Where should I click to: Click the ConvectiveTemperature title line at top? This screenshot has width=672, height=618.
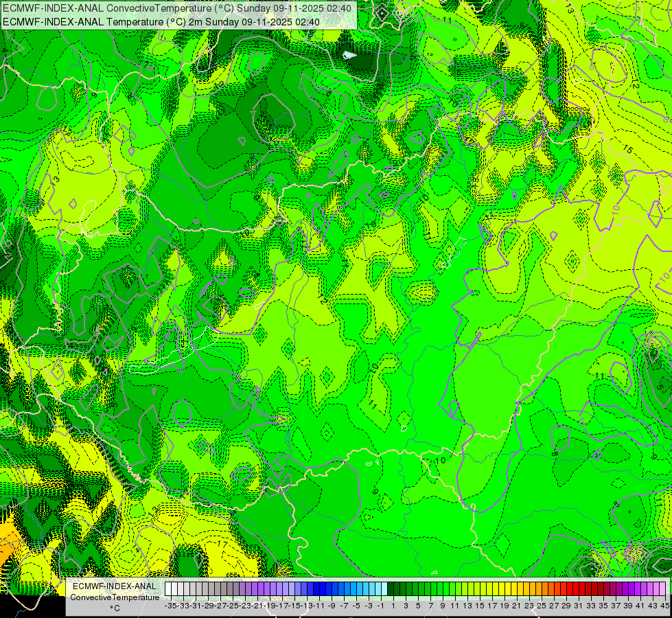click(177, 8)
